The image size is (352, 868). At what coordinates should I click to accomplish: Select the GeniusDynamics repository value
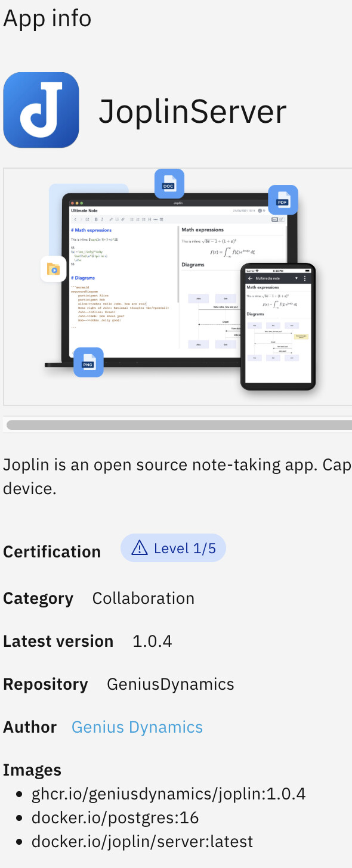(x=171, y=684)
